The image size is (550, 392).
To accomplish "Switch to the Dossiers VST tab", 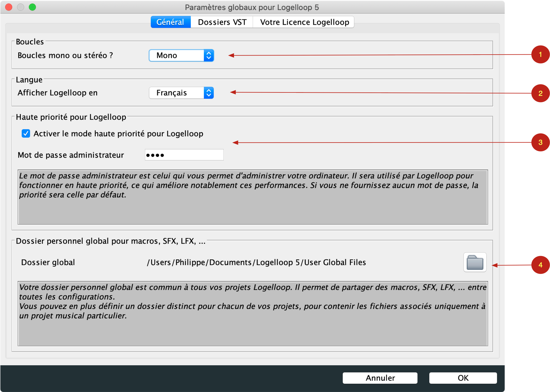I will coord(222,22).
